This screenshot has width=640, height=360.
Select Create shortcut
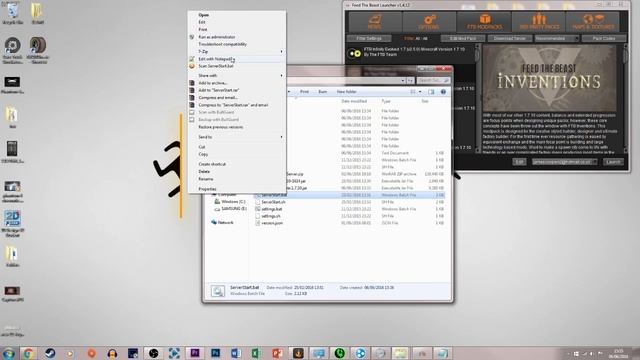[212, 164]
